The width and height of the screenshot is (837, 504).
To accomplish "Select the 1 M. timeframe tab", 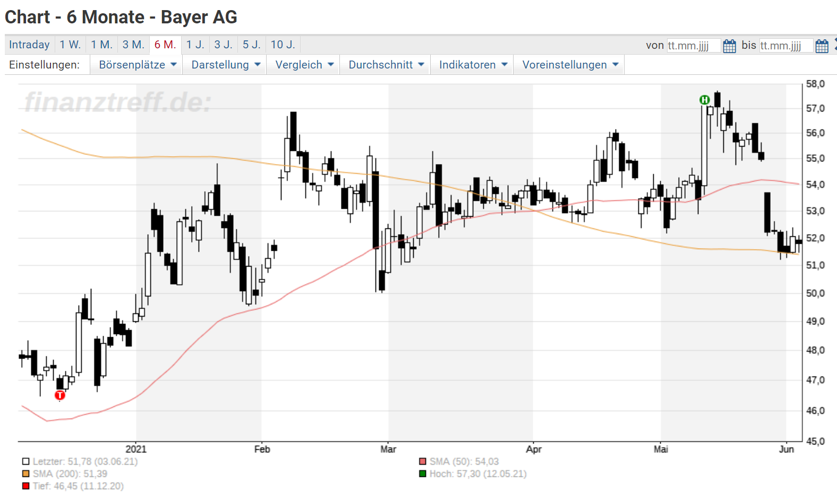I will point(101,45).
